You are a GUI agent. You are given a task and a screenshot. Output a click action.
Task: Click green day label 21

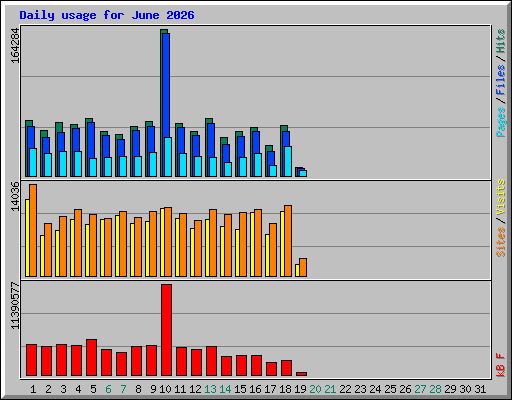pyautogui.click(x=330, y=389)
